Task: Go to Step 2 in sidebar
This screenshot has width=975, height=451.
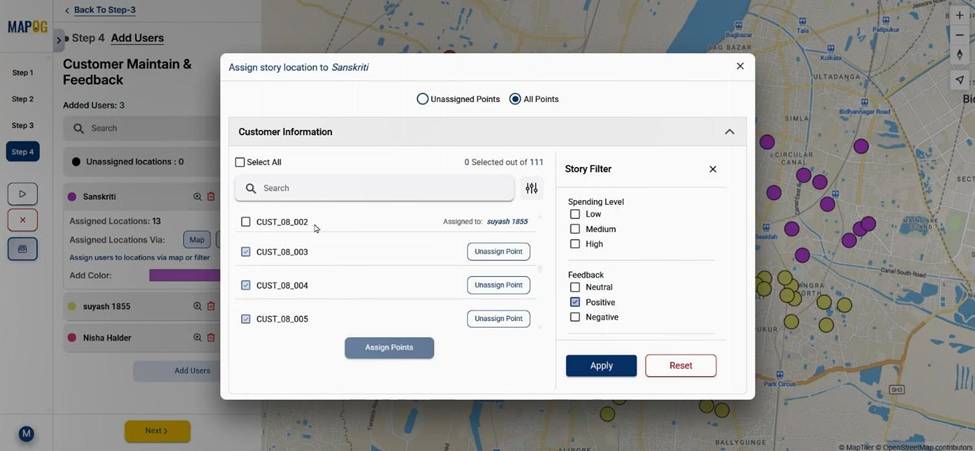Action: (22, 99)
